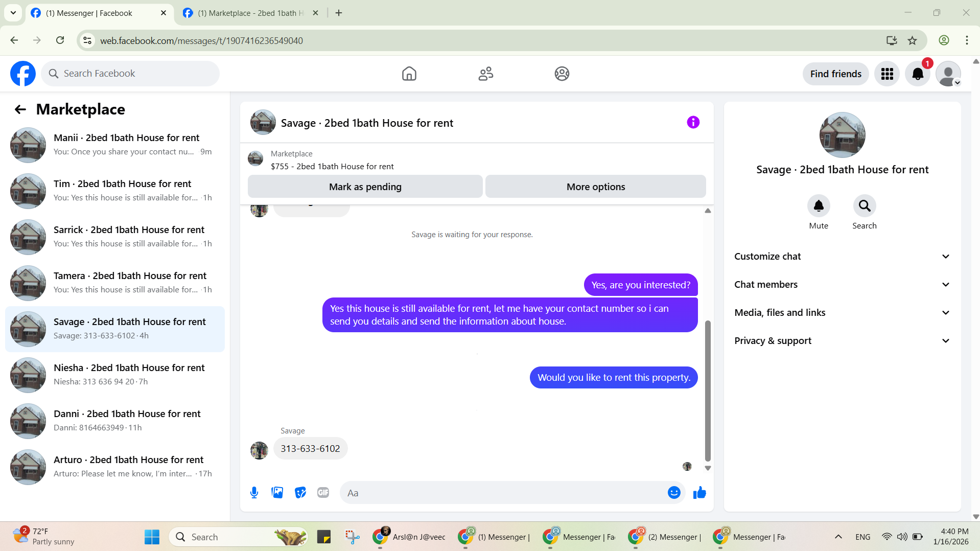980x551 pixels.
Task: Open Sticky Notes taskbar icon
Action: [324, 537]
